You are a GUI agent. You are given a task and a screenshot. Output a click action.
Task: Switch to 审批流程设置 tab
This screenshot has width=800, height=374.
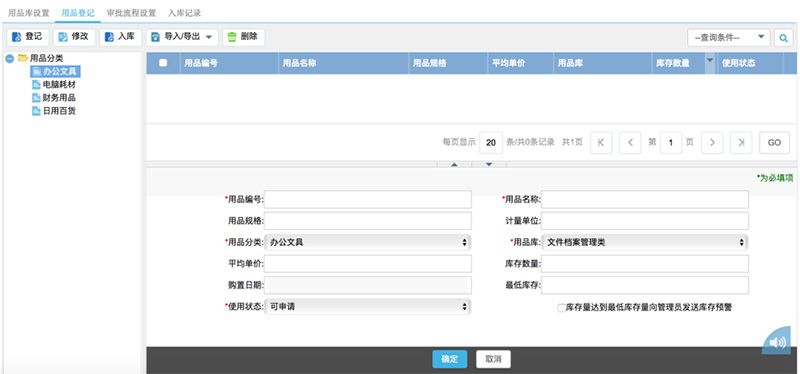[x=131, y=13]
